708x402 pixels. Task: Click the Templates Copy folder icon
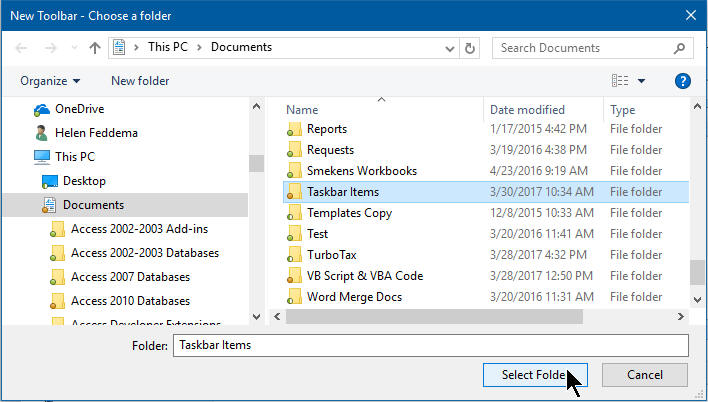click(294, 213)
